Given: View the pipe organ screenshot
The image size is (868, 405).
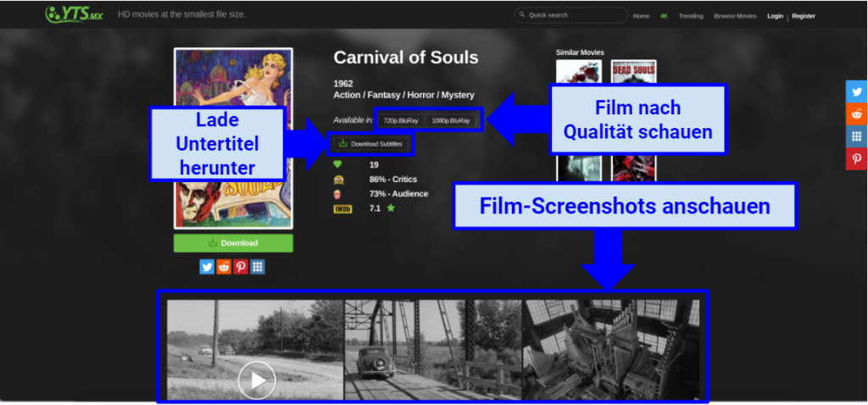Looking at the screenshot, I should click(611, 350).
